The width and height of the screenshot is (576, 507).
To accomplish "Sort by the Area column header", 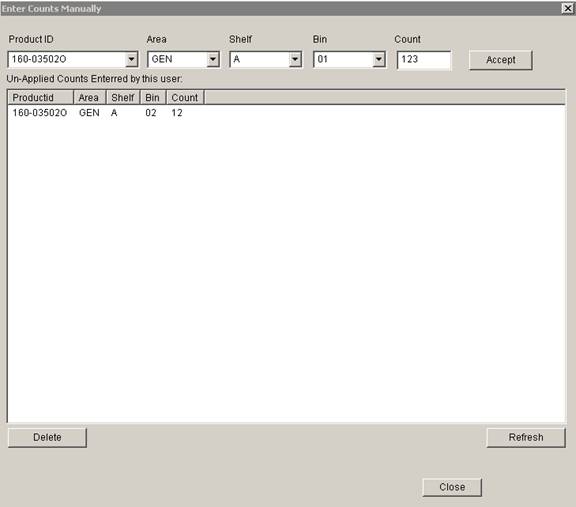I will (90, 97).
